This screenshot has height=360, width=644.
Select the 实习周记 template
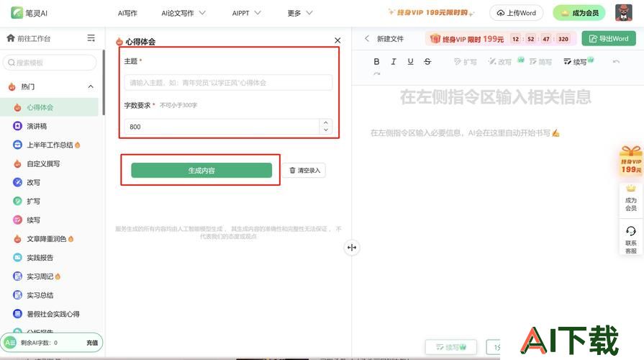pyautogui.click(x=49, y=276)
